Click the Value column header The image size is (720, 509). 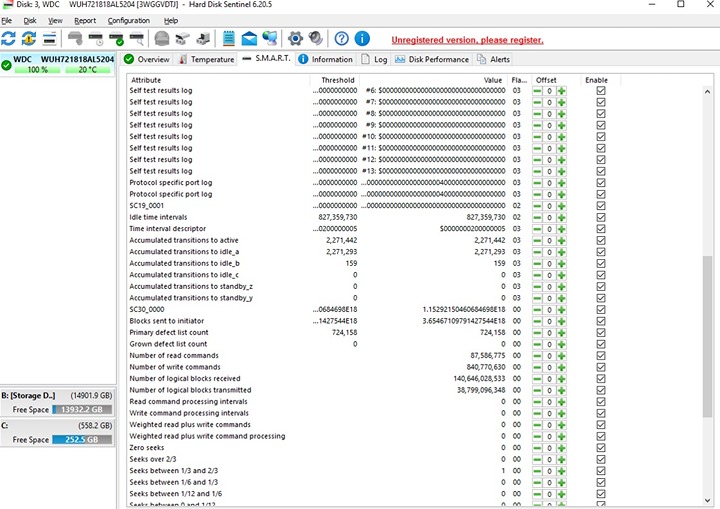[493, 80]
